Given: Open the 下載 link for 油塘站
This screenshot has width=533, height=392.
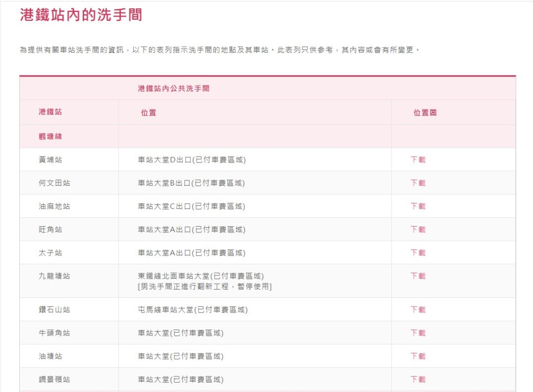Looking at the screenshot, I should (418, 356).
